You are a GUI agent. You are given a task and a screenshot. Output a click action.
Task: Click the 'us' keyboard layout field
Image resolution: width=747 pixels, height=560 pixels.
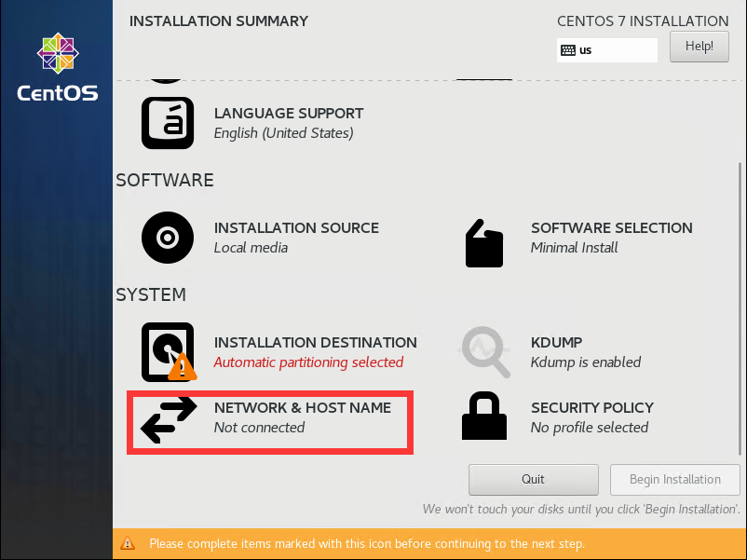pyautogui.click(x=607, y=50)
